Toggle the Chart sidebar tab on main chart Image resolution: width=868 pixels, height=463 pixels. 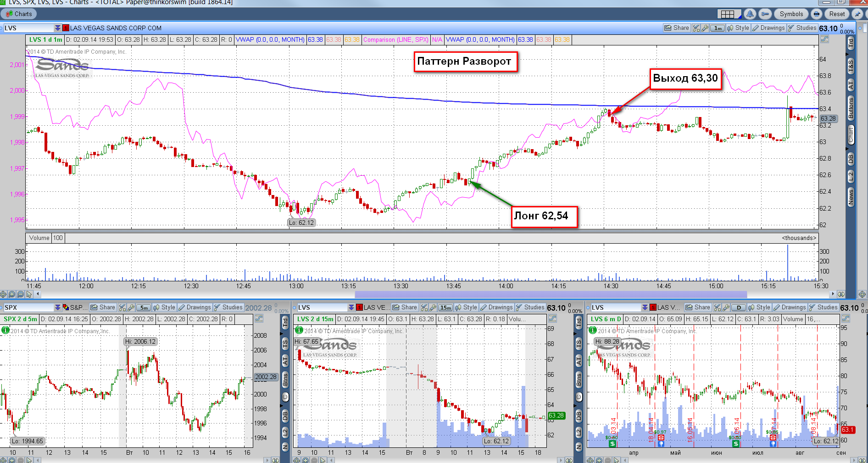(851, 135)
